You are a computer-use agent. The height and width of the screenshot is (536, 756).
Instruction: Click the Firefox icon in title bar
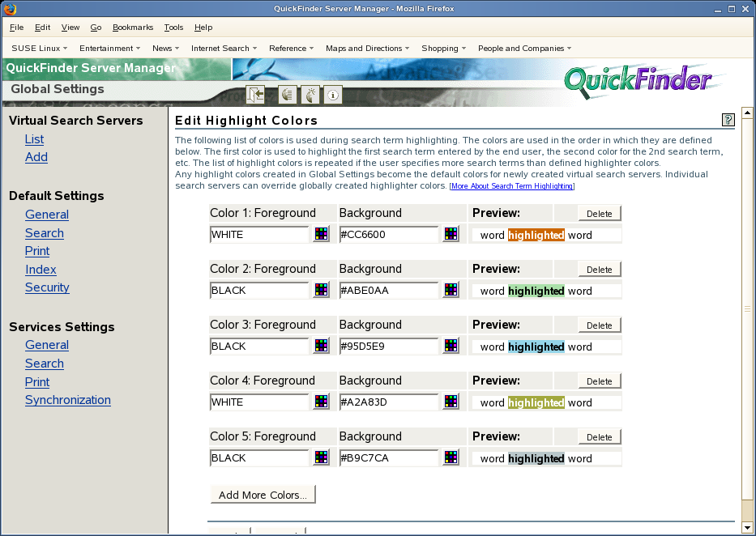(x=10, y=9)
